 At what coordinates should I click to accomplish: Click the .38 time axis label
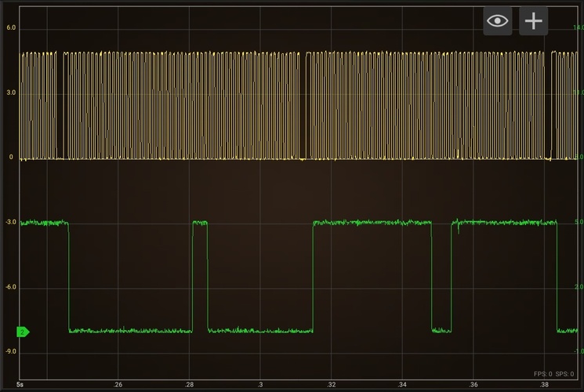[544, 384]
